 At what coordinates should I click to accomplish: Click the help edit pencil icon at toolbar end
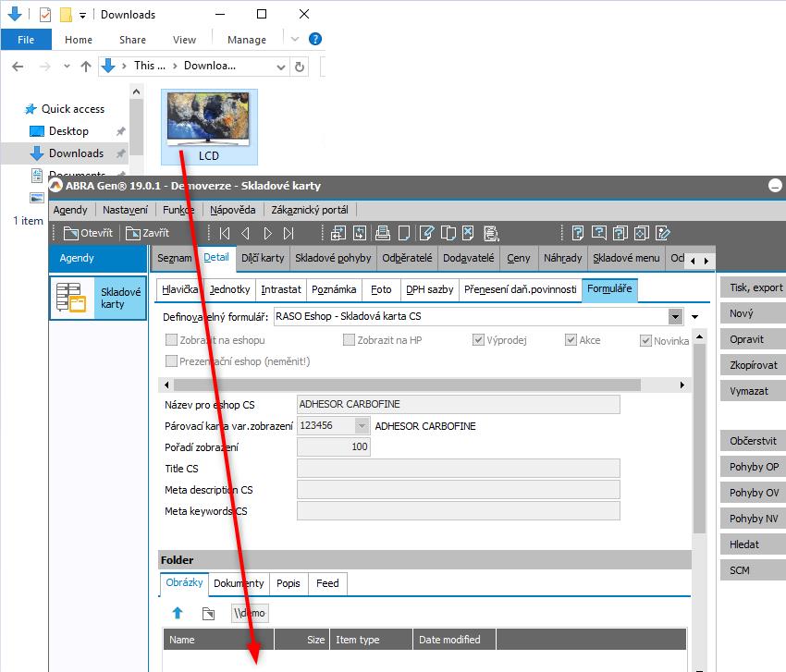663,233
